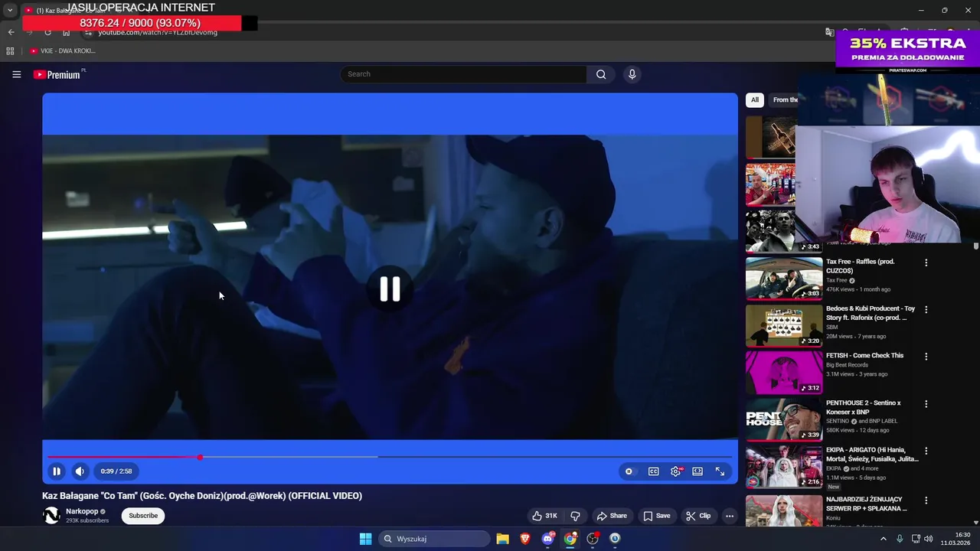Image resolution: width=980 pixels, height=551 pixels.
Task: Open EKIPA - ARIGATO video thumbnail
Action: pyautogui.click(x=784, y=466)
